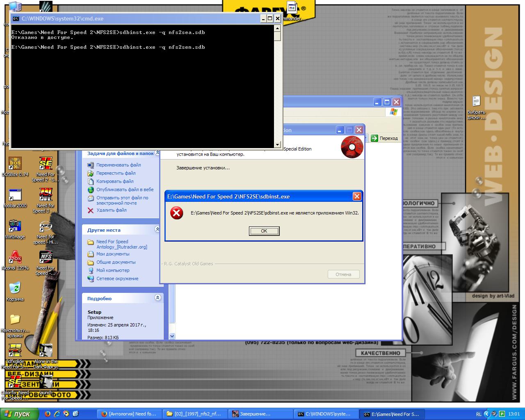Open the Мой компьютер link
Viewport: 525px width, 420px height.
click(113, 270)
